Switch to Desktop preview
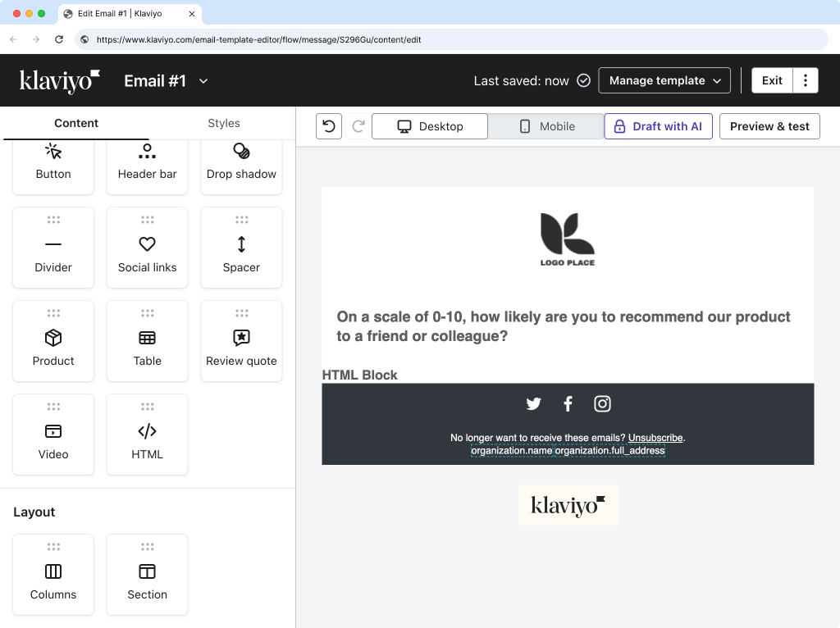Viewport: 840px width, 628px height. pyautogui.click(x=429, y=126)
